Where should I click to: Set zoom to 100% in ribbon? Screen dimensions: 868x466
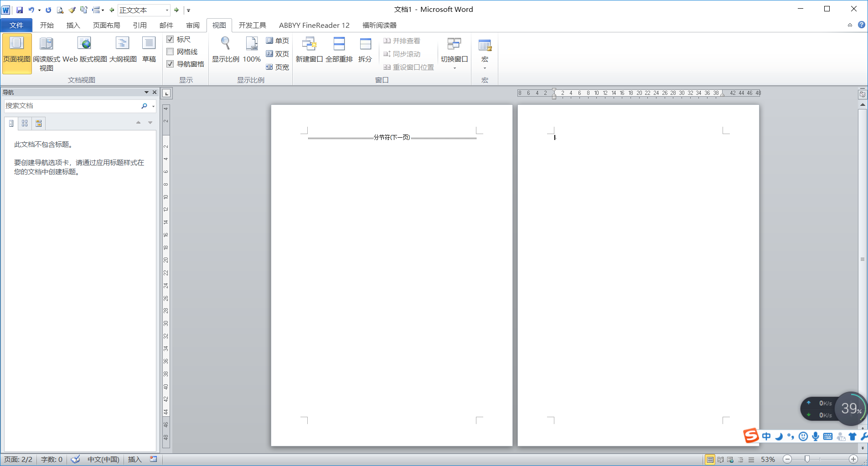252,49
